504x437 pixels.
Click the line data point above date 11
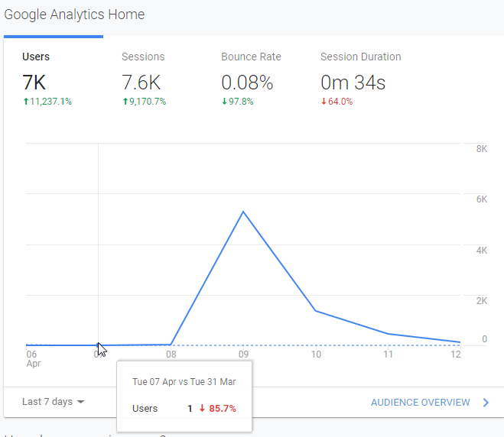[389, 334]
